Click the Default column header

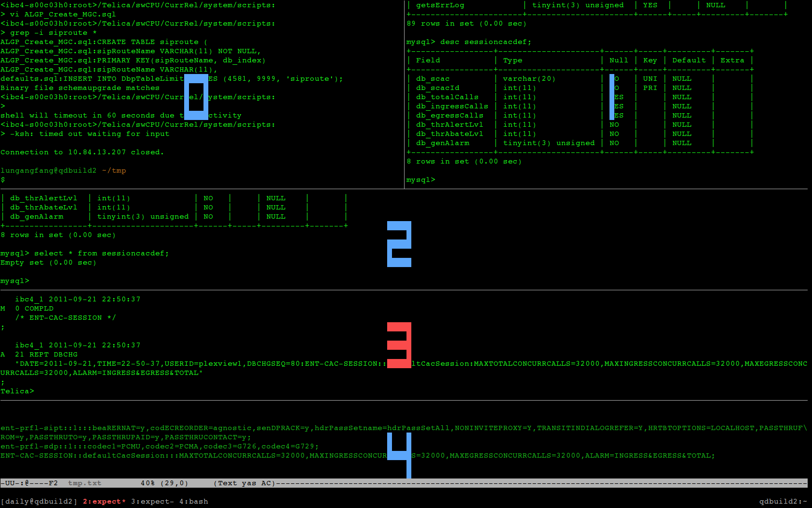pyautogui.click(x=689, y=60)
